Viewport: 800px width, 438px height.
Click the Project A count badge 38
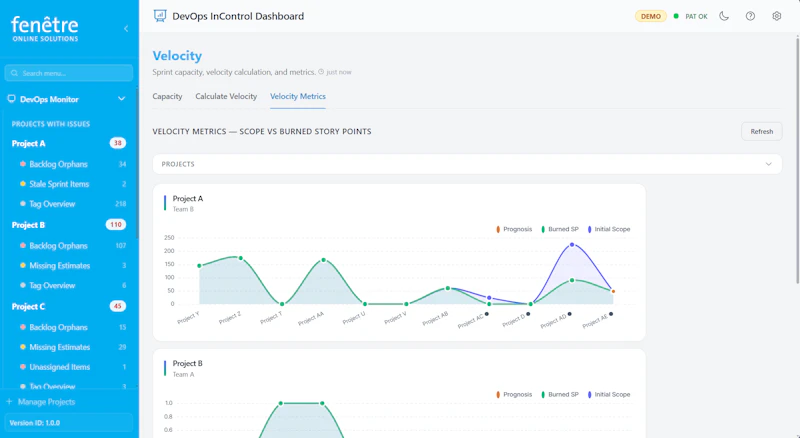tap(118, 143)
